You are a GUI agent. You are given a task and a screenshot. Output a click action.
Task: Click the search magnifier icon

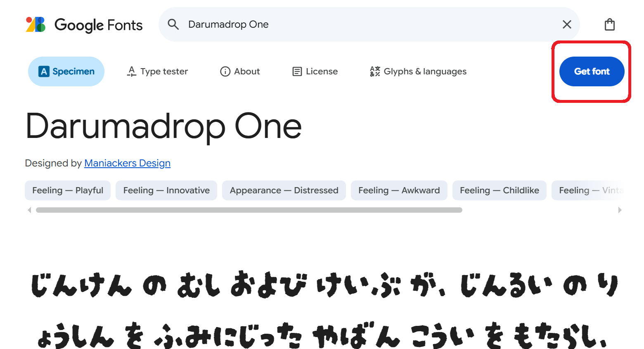pyautogui.click(x=173, y=24)
